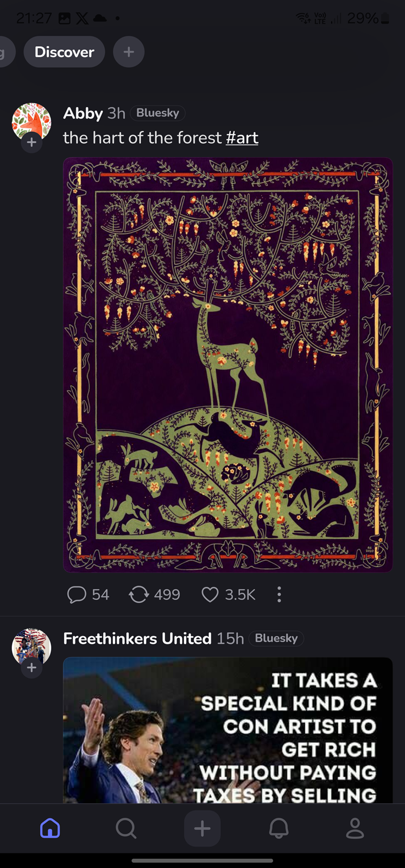The image size is (405, 868).
Task: Open Abby's profile name link
Action: (83, 113)
